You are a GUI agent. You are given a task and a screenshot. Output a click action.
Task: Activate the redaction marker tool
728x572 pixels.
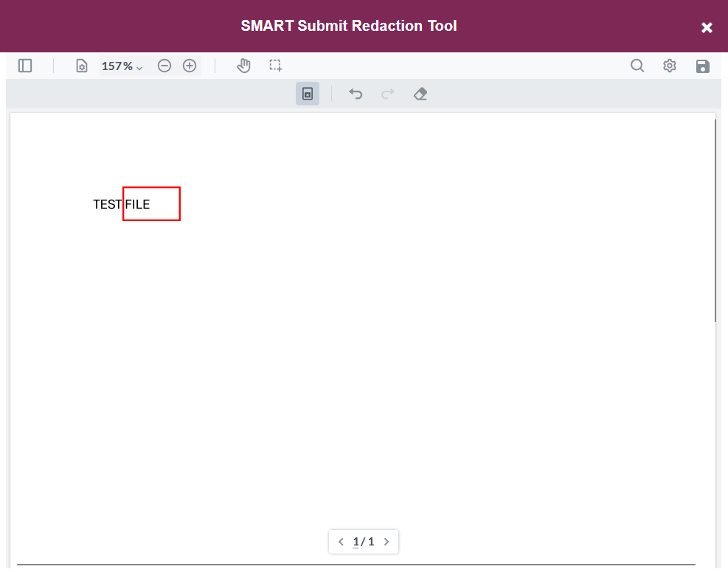[x=307, y=94]
